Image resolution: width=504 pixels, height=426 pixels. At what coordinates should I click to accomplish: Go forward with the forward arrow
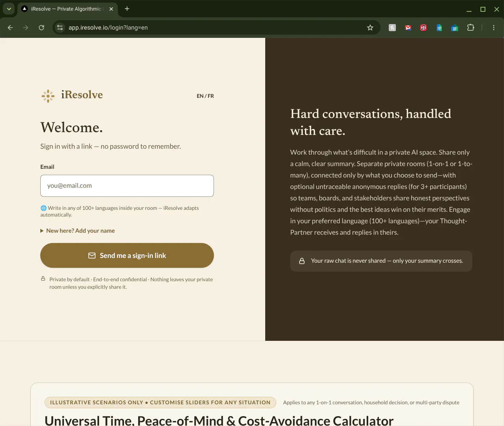[x=26, y=28]
